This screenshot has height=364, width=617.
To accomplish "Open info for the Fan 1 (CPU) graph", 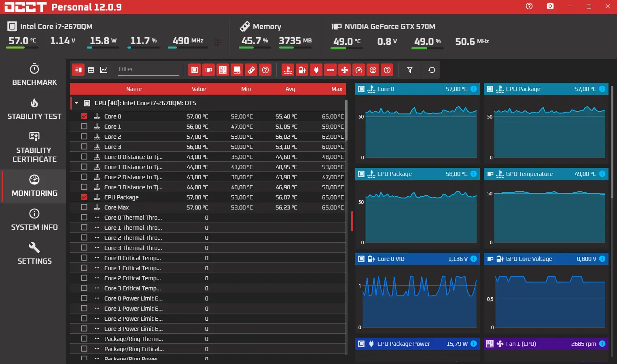I will click(x=602, y=344).
